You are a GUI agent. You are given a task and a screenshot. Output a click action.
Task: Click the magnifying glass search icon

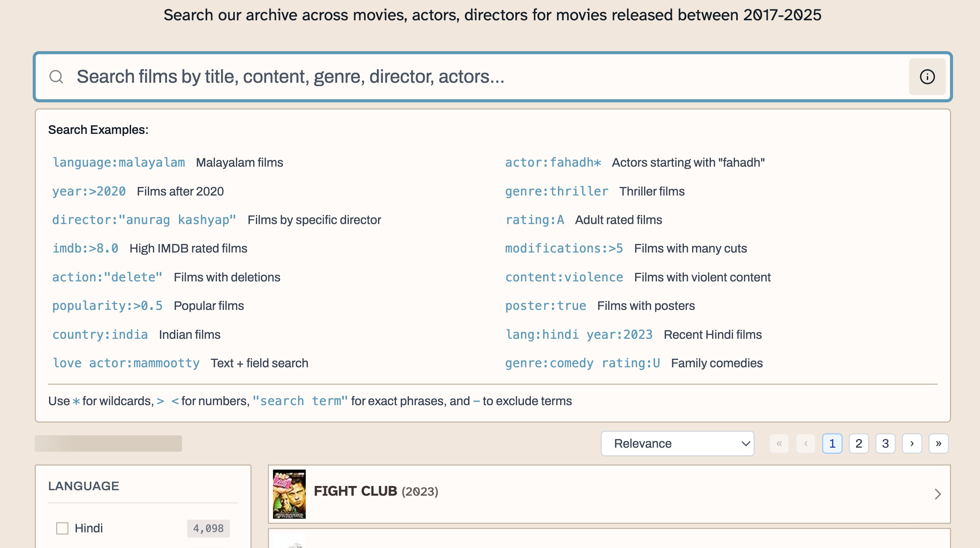(56, 77)
